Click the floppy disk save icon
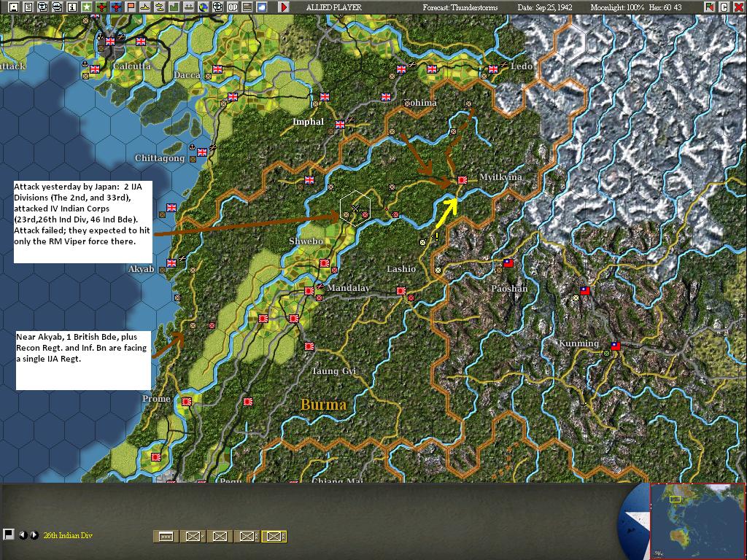 (14, 7)
